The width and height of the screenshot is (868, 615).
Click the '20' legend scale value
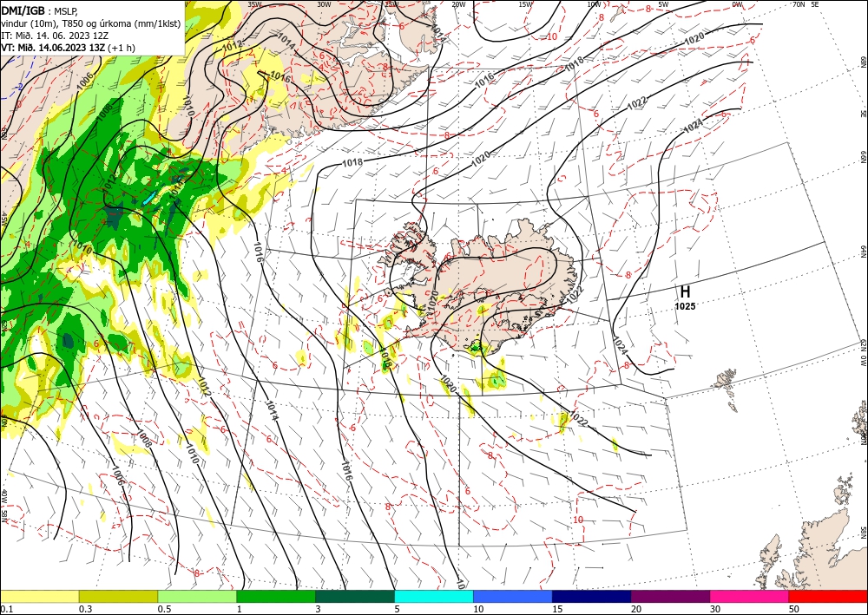(x=636, y=609)
